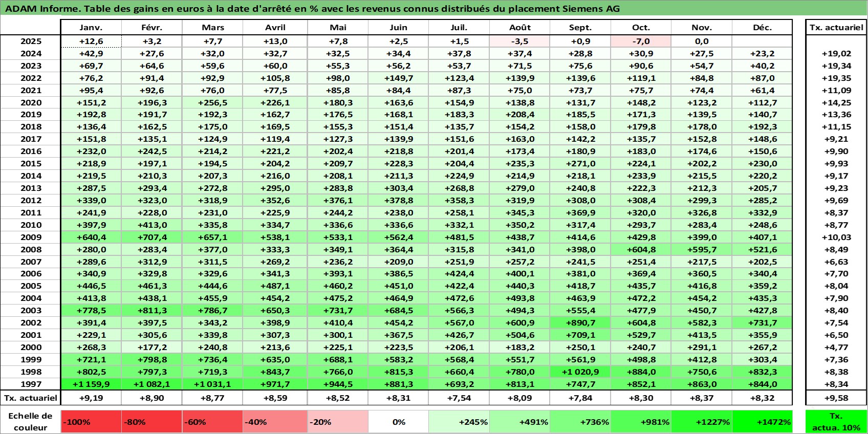Select the pink 2025 Oct. cell -7,0

[x=641, y=41]
